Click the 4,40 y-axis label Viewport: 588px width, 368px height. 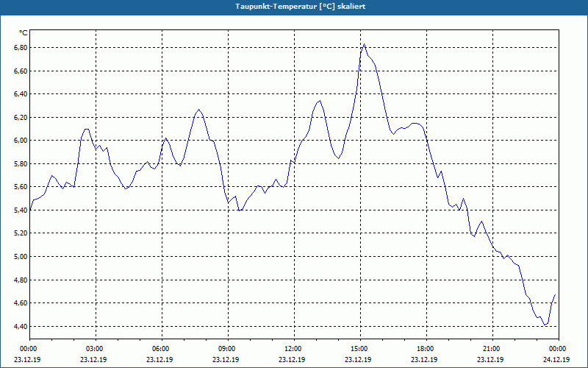tap(21, 326)
